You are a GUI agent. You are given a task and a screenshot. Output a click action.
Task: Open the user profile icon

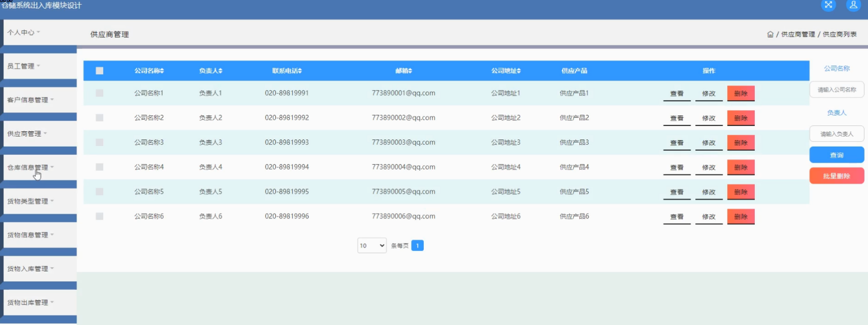click(853, 5)
